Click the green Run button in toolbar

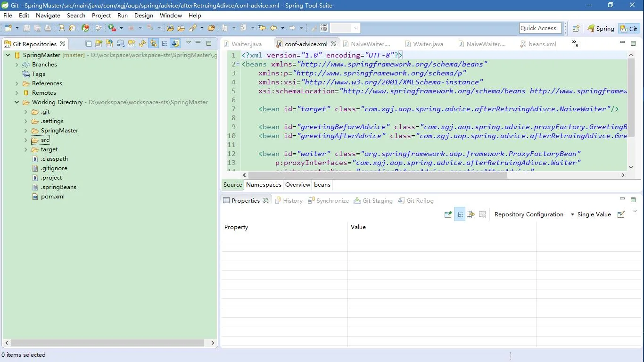point(112,28)
